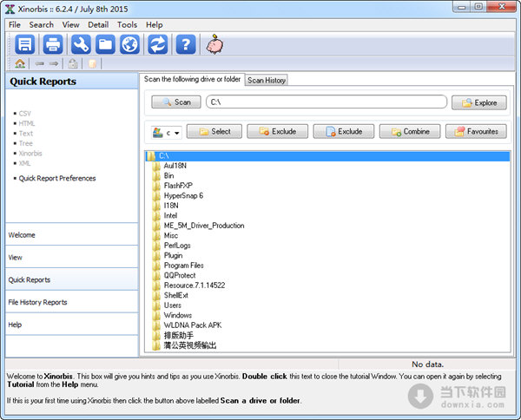Viewport: 521px width, 420px height.
Task: Click the Explore button
Action: [x=479, y=102]
